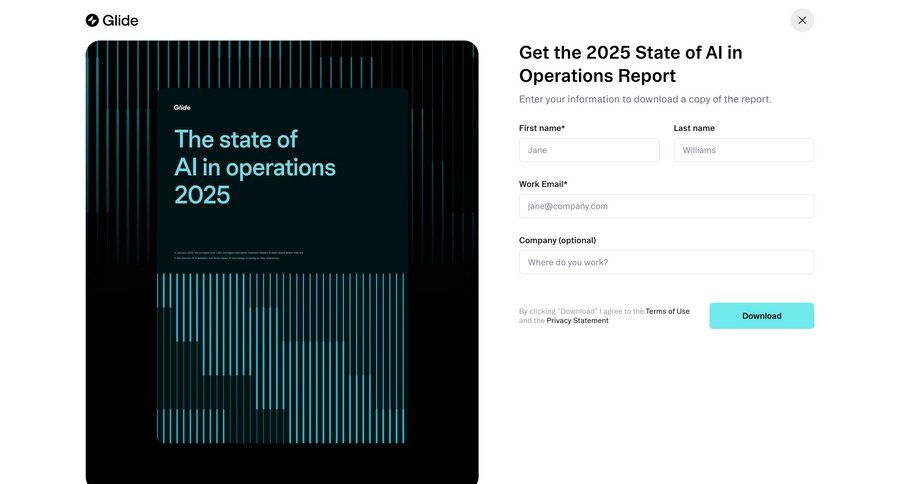Close the report download dialog
Screen dimensions: 900x484
click(802, 20)
